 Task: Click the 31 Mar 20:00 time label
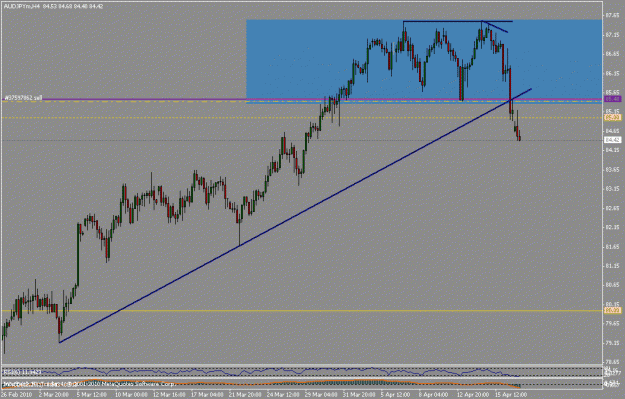(358, 395)
